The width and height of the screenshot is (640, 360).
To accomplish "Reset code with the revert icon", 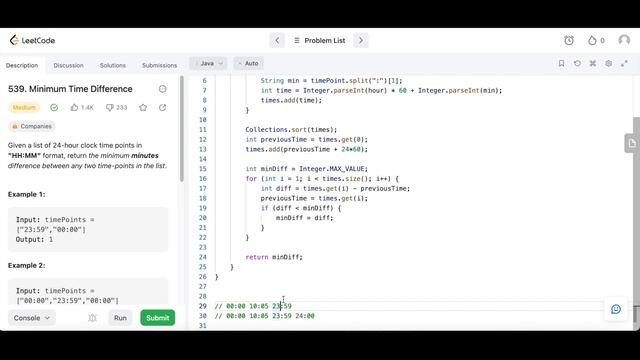I will pos(577,63).
